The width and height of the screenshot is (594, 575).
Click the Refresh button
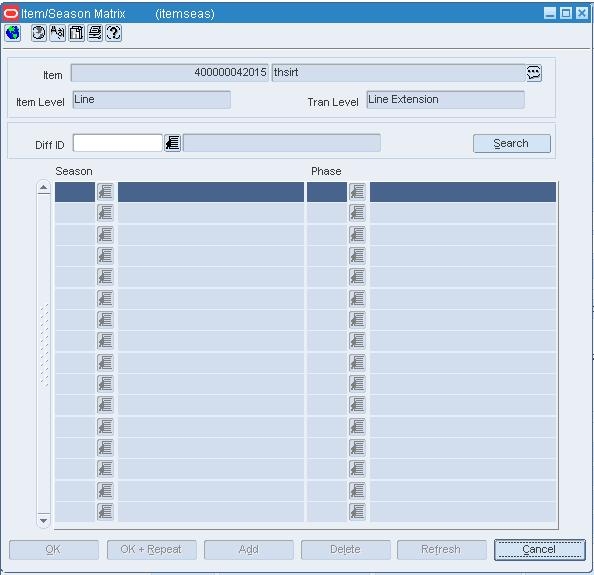pyautogui.click(x=442, y=550)
